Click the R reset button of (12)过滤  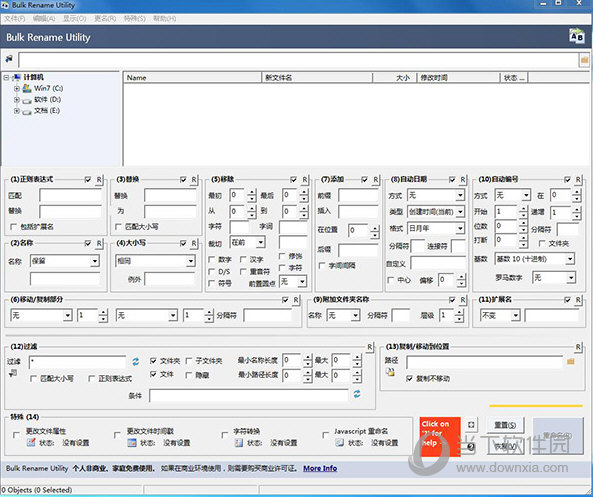point(369,346)
